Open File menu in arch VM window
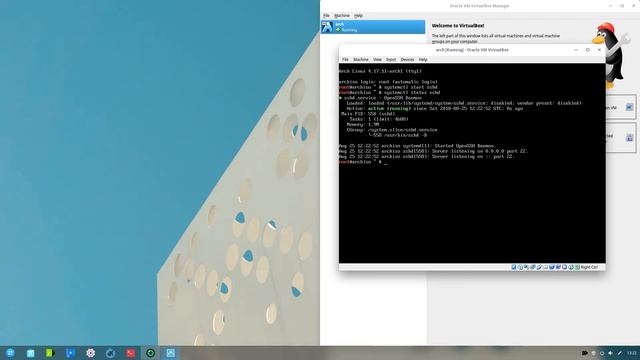Viewport: 640px width, 360px height. (345, 60)
